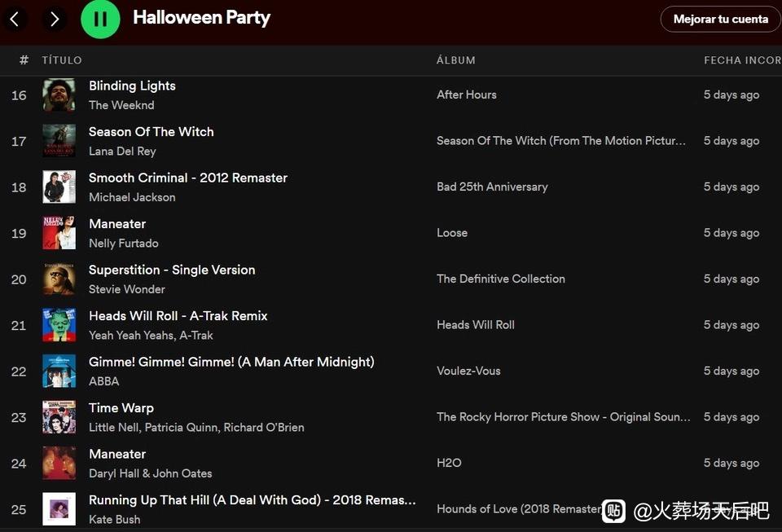Open artist ABBA
782x532 pixels.
click(x=103, y=381)
